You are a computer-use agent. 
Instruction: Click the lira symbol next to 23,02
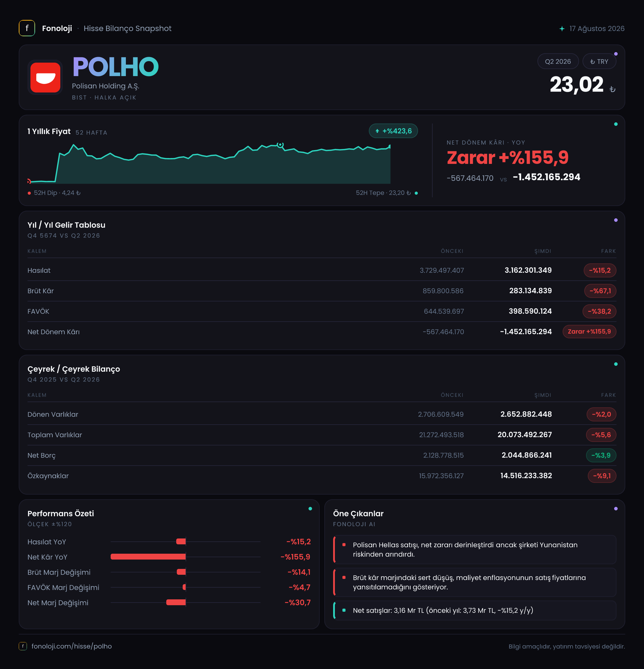pos(612,89)
